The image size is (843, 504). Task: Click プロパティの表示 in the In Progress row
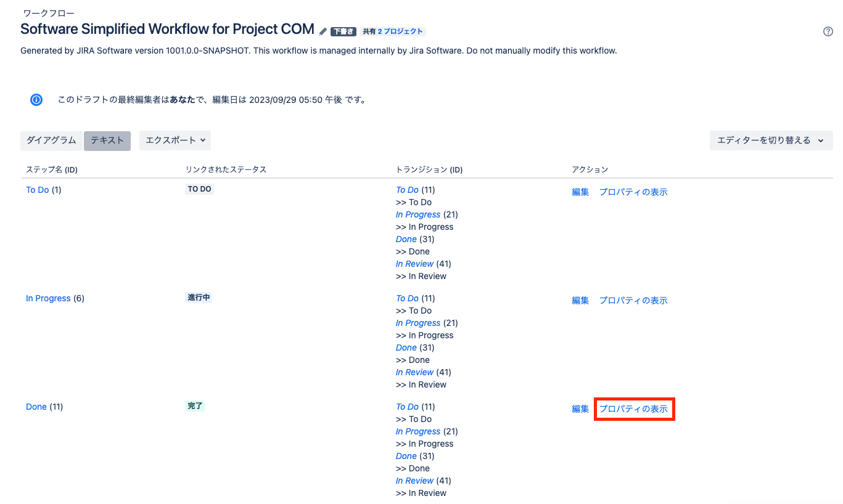point(633,300)
